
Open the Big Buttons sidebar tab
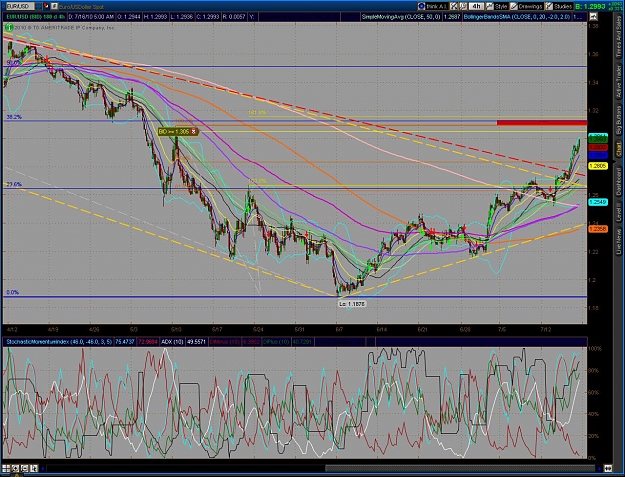[619, 121]
